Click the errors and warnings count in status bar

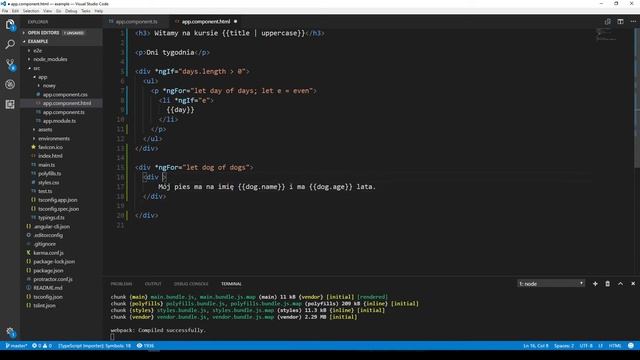coord(42,346)
